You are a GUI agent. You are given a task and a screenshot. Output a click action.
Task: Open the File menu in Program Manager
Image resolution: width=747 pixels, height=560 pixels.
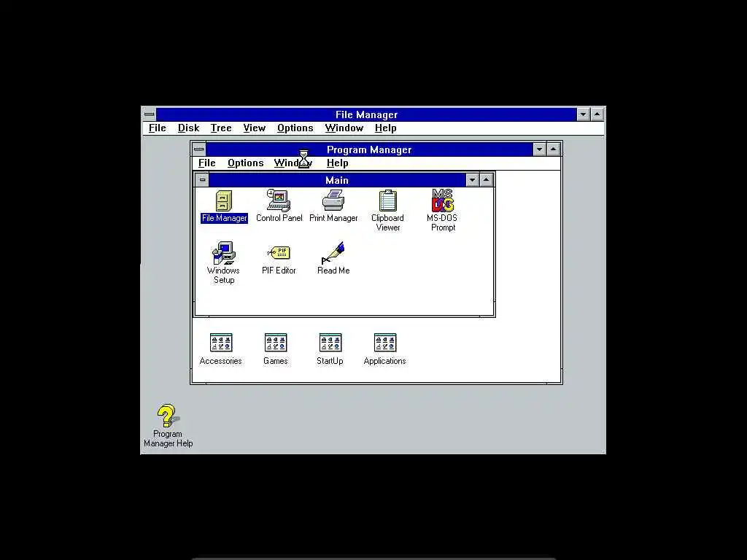pyautogui.click(x=206, y=163)
